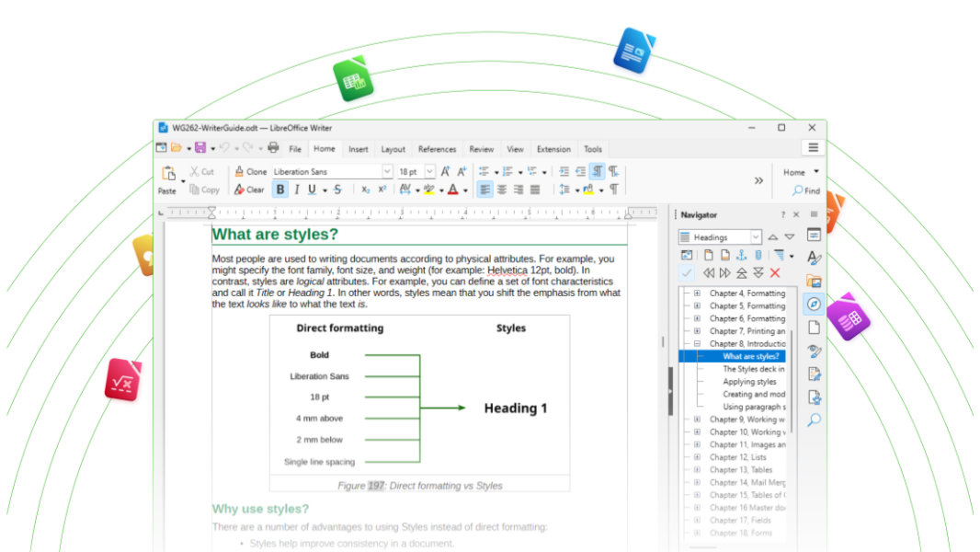Image resolution: width=980 pixels, height=552 pixels.
Task: Apply the yellow highlighting color
Action: pos(429,190)
